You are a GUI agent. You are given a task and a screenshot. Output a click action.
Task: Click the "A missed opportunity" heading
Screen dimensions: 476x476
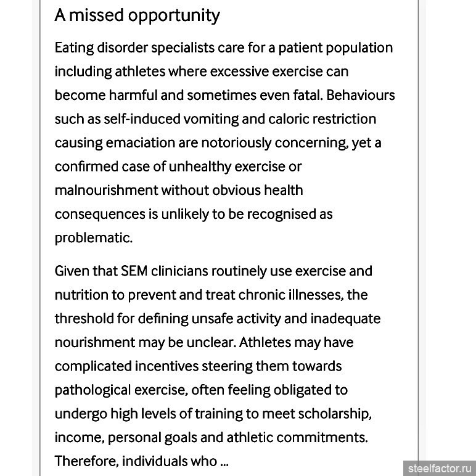coord(137,15)
